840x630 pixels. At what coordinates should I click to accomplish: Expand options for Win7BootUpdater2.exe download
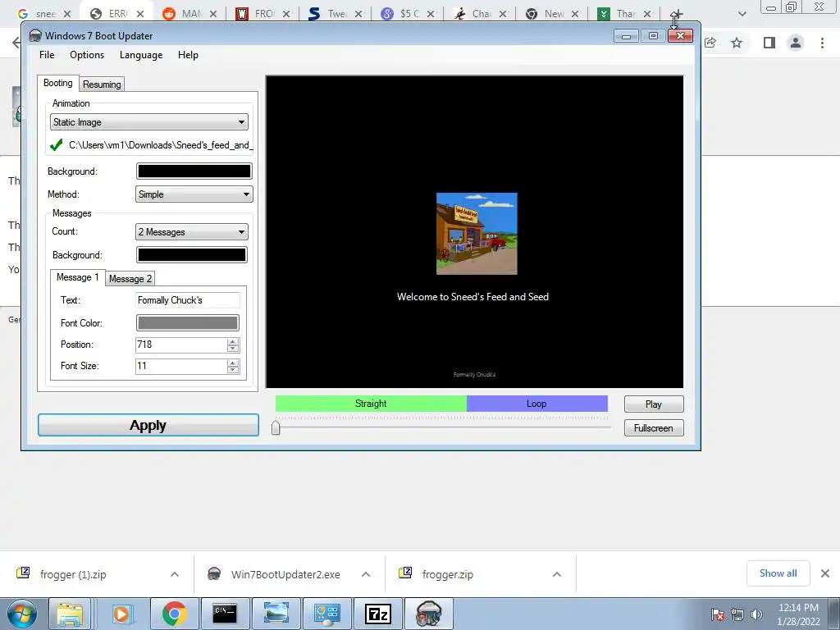tap(366, 574)
